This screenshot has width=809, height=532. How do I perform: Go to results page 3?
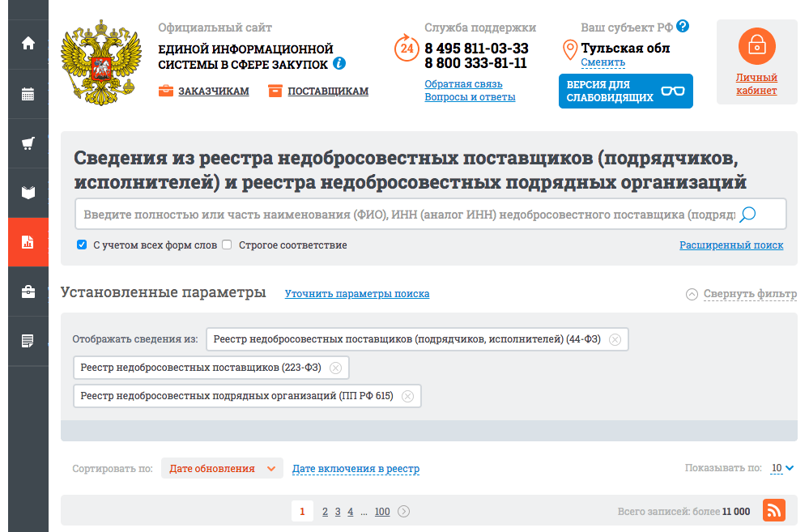pos(338,512)
